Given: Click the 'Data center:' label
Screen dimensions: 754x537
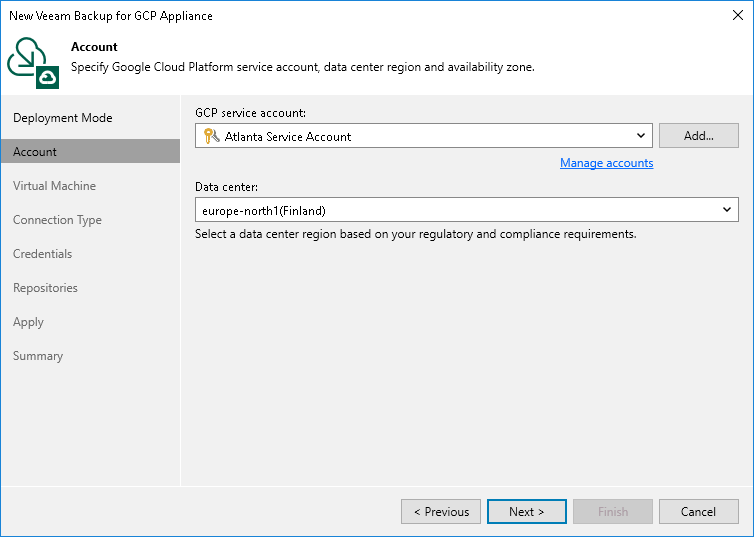Looking at the screenshot, I should [x=226, y=187].
